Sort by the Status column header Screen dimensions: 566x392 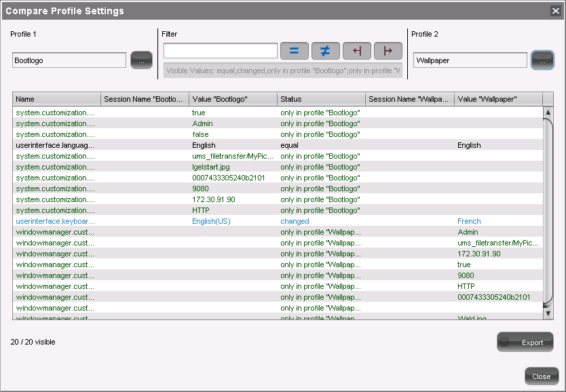pos(321,99)
